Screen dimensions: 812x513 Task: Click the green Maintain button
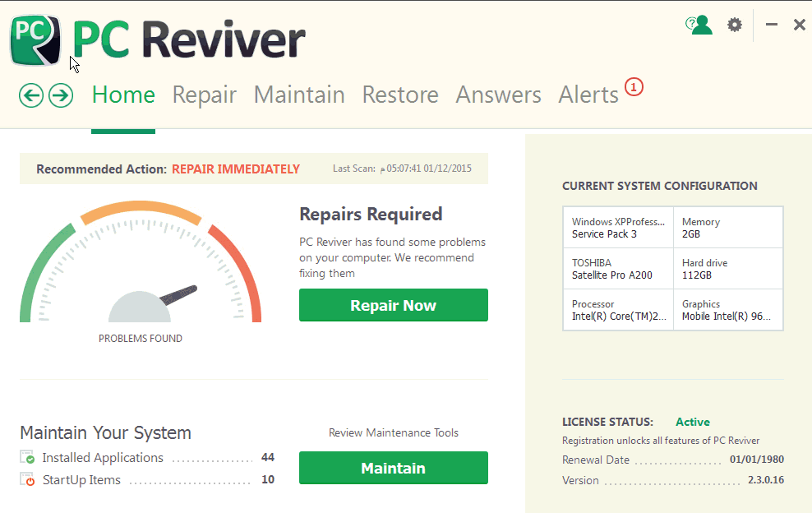pos(393,468)
